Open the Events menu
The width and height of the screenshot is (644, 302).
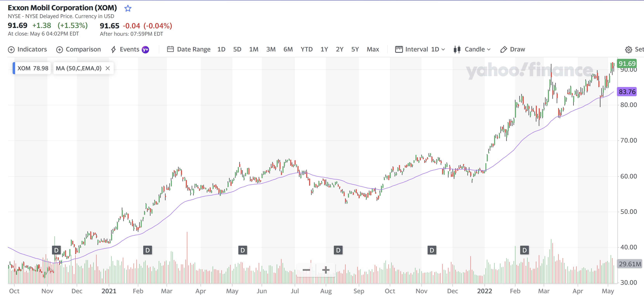click(125, 49)
